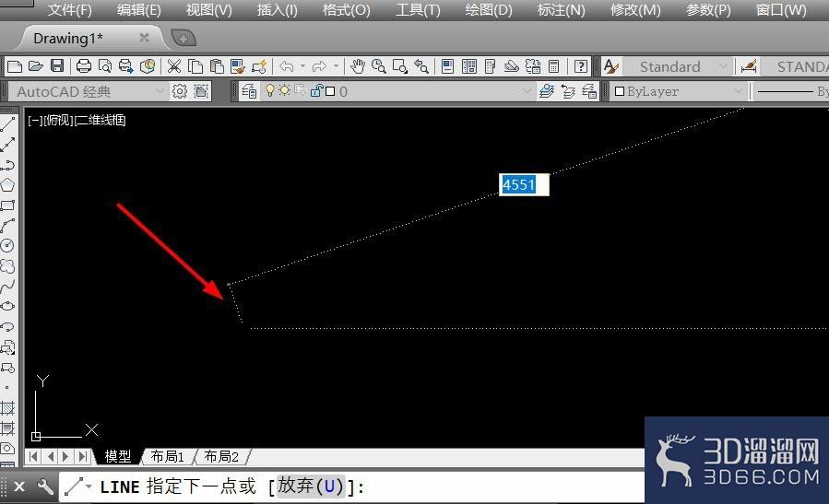The height and width of the screenshot is (504, 829).
Task: Click the Redo arrow
Action: (319, 66)
